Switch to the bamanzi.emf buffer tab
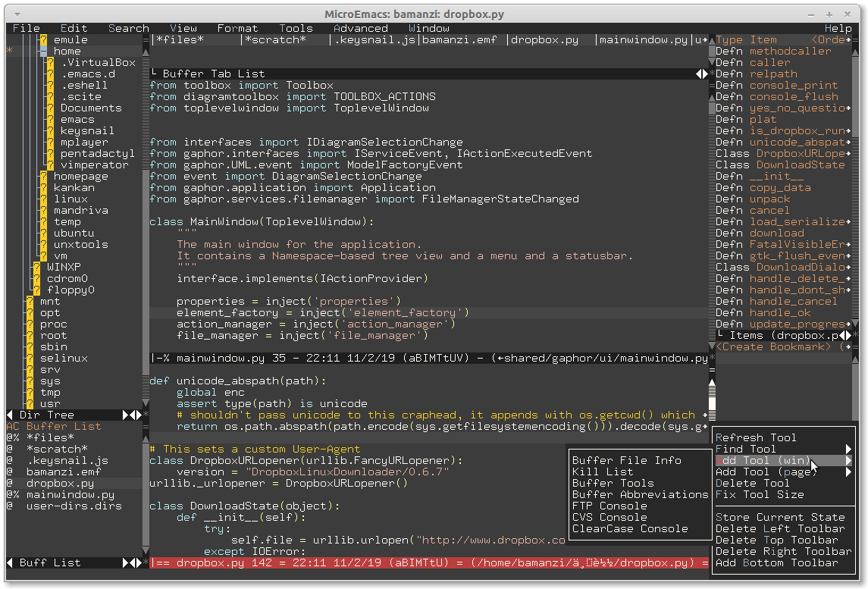The width and height of the screenshot is (868, 589). (459, 40)
